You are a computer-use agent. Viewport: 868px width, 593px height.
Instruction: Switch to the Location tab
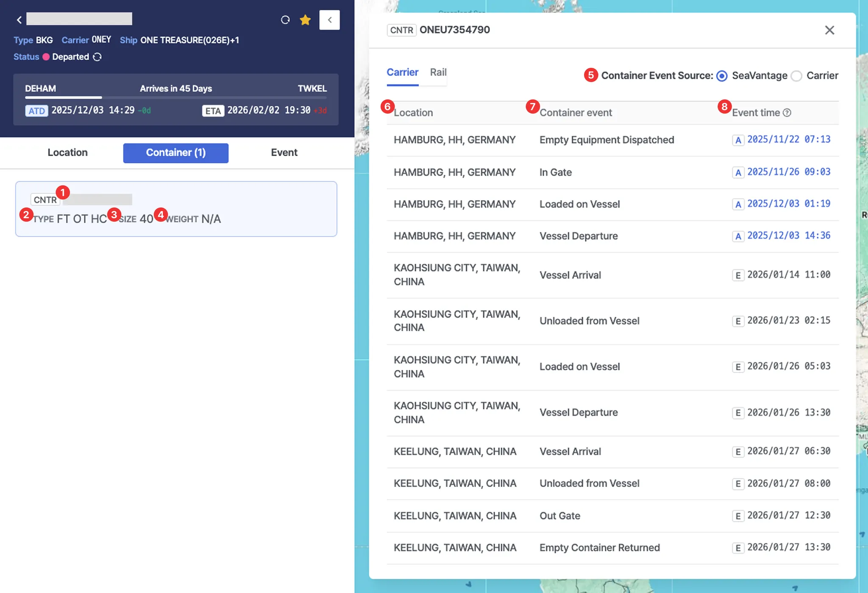pyautogui.click(x=67, y=153)
